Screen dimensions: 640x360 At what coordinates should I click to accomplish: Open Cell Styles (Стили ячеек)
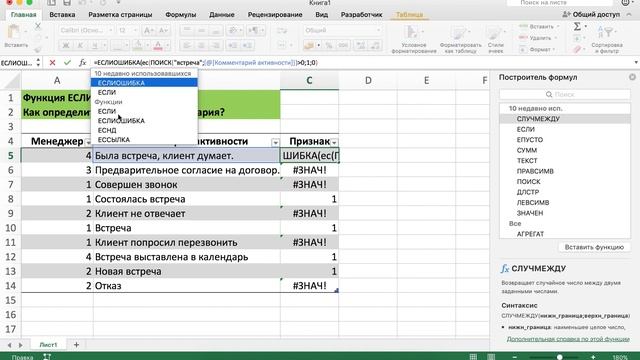pos(496,39)
